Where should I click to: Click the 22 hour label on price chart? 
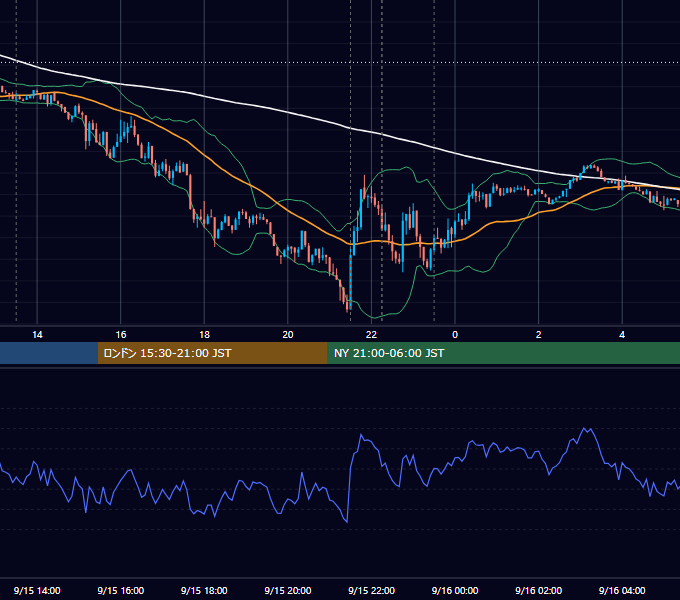click(x=371, y=335)
